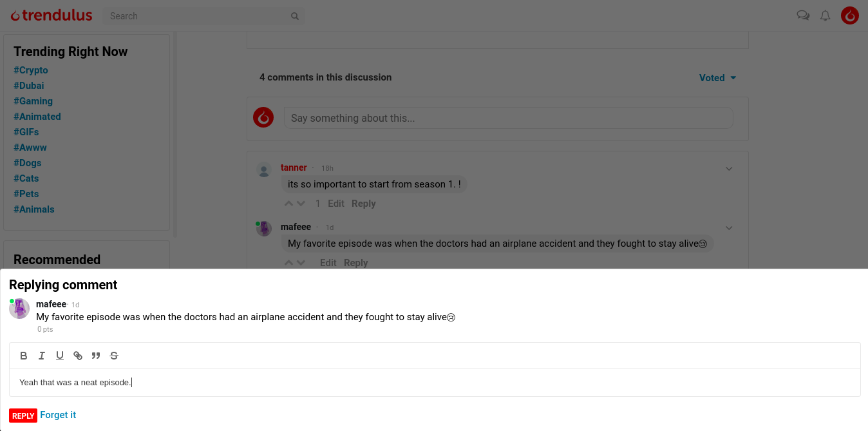Toggle italic formatting in reply editor
The width and height of the screenshot is (868, 431).
[x=42, y=356]
